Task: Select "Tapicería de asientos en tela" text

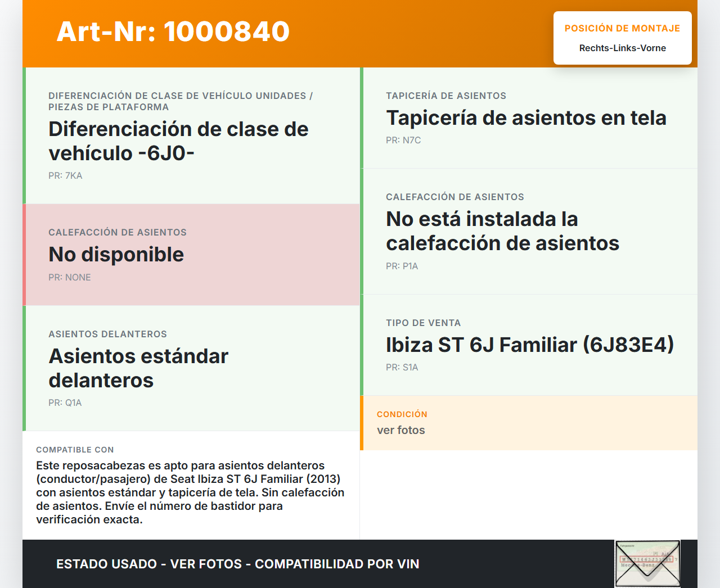Action: 526,118
